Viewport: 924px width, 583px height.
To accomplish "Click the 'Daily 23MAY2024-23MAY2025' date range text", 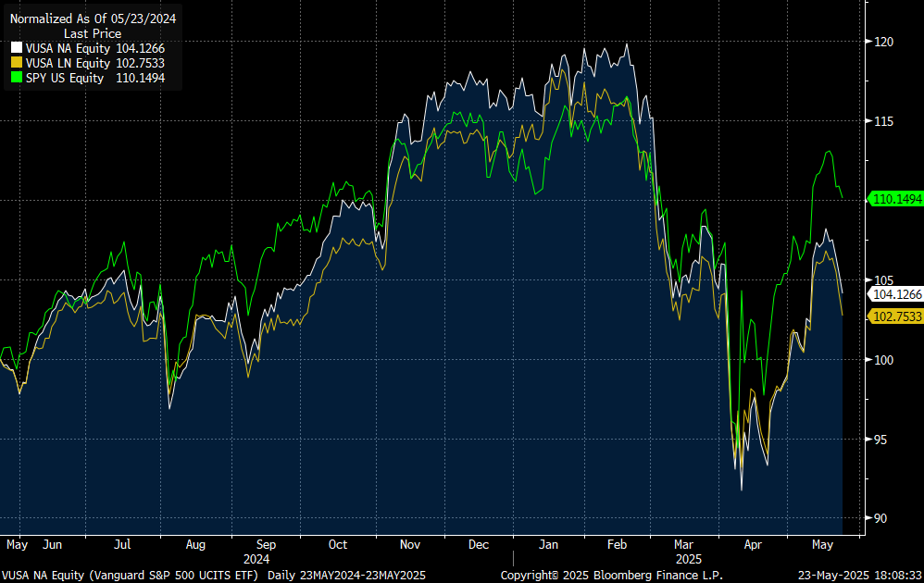I will coord(346,576).
